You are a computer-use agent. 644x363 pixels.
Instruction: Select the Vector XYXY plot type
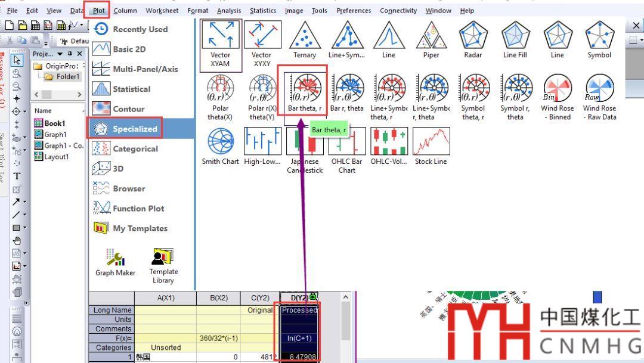pos(262,44)
